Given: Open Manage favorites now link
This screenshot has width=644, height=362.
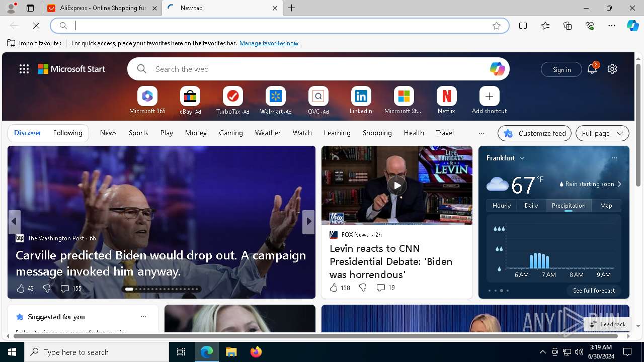Looking at the screenshot, I should (269, 43).
